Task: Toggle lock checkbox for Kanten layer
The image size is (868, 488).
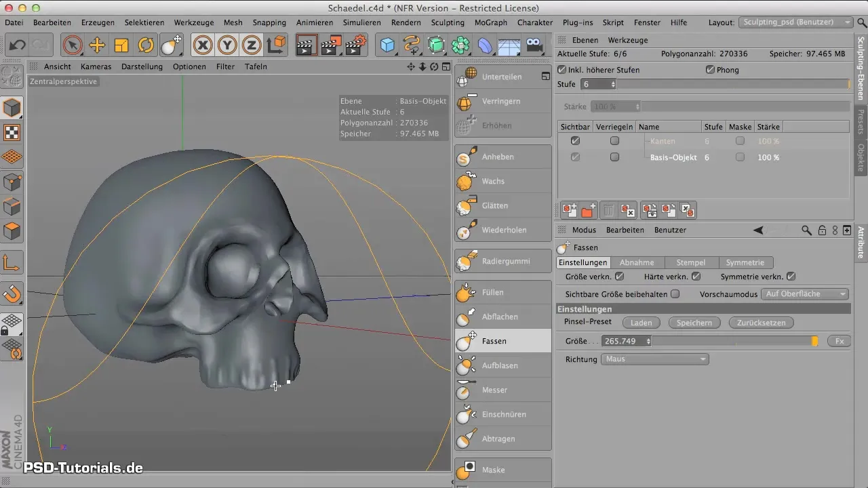Action: tap(614, 141)
